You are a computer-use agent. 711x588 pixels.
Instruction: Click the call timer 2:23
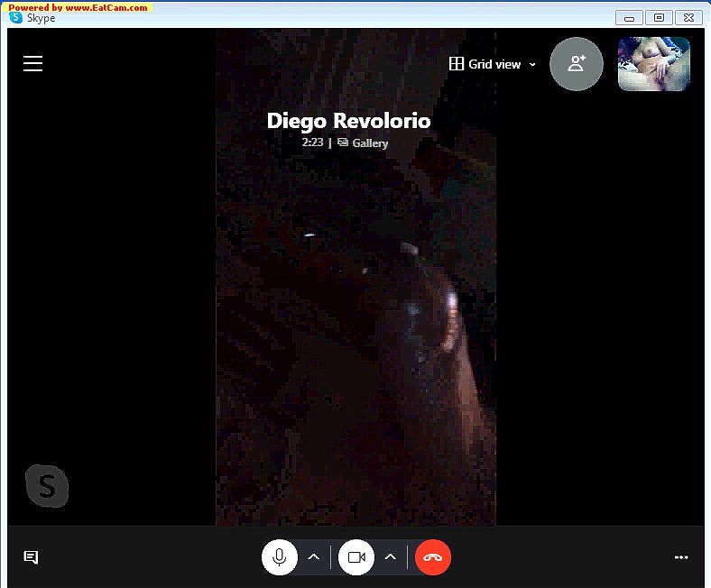(x=312, y=142)
